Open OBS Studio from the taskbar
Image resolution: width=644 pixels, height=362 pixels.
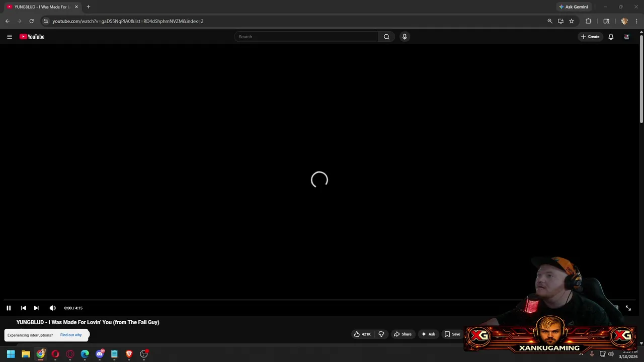point(144,354)
